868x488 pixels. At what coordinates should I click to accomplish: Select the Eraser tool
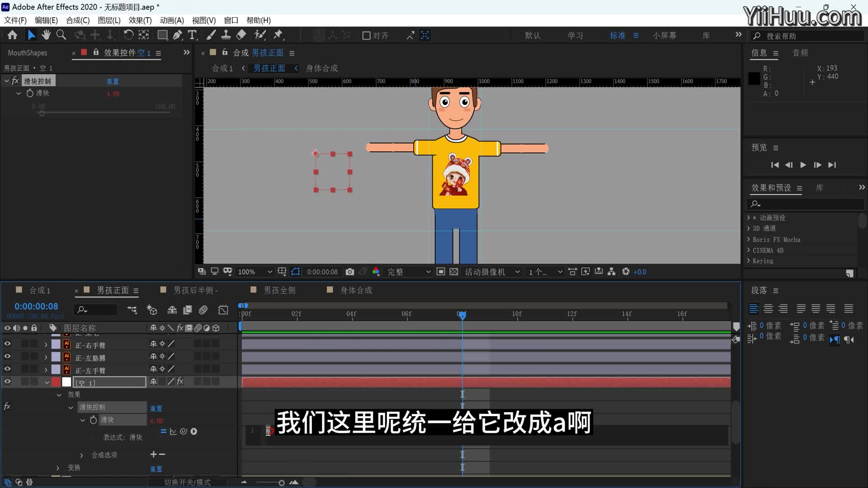coord(241,35)
